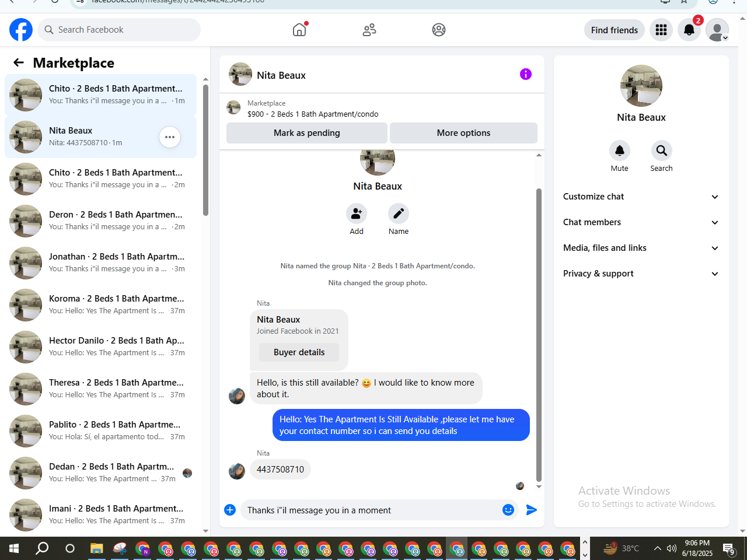
Task: Send the typed message
Action: pos(531,510)
